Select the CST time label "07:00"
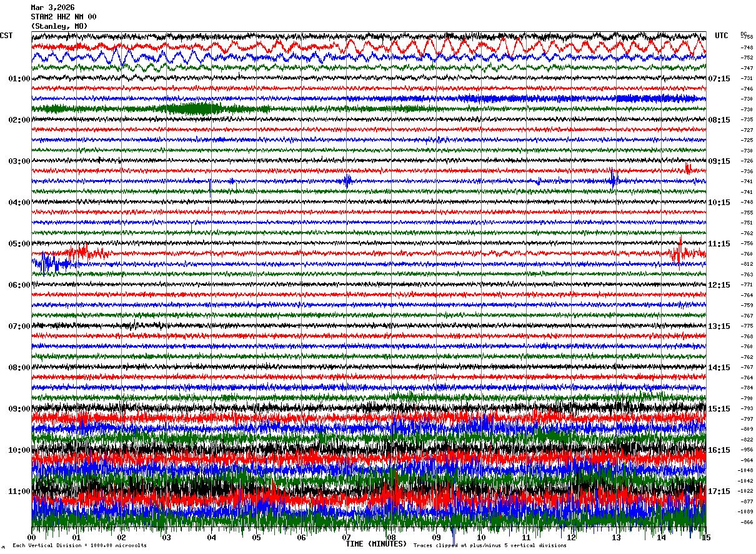The width and height of the screenshot is (756, 554). 19,326
